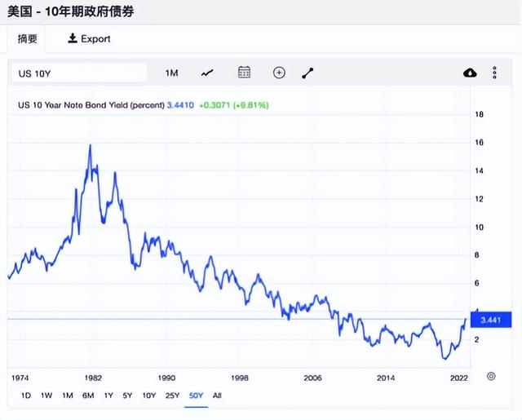Select the 6M time range
The image size is (522, 420).
88,396
